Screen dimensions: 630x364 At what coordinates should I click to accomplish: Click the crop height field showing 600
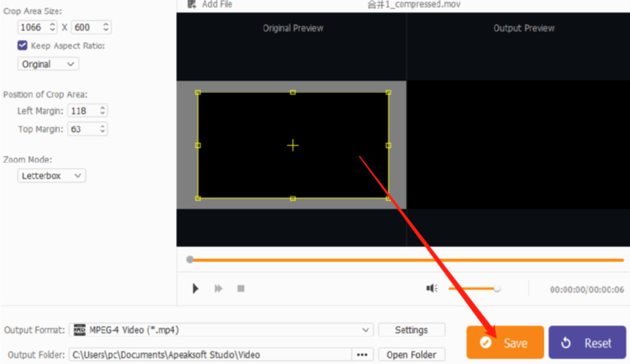coord(91,27)
